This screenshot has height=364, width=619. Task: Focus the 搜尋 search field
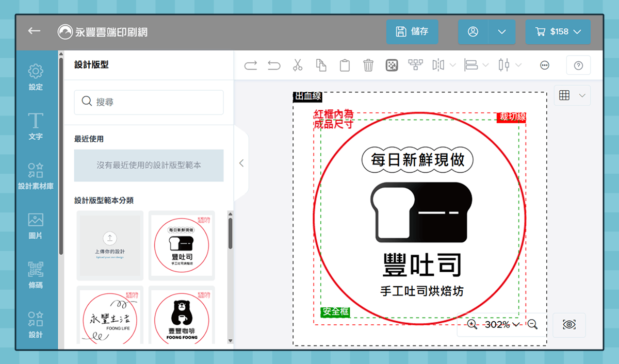(149, 102)
